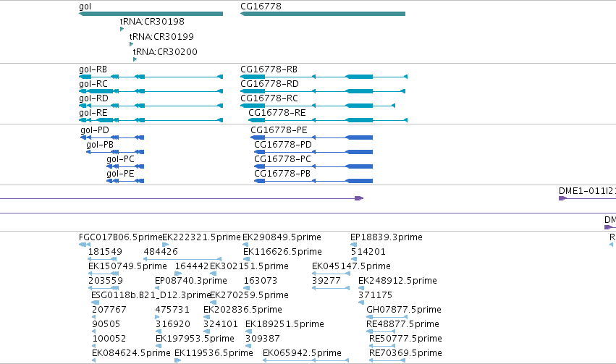Click the GH07877.5prime EST

click(x=404, y=310)
